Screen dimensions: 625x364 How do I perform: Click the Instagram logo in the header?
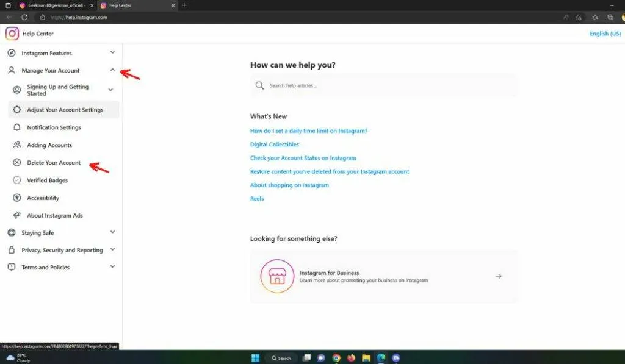pos(12,34)
